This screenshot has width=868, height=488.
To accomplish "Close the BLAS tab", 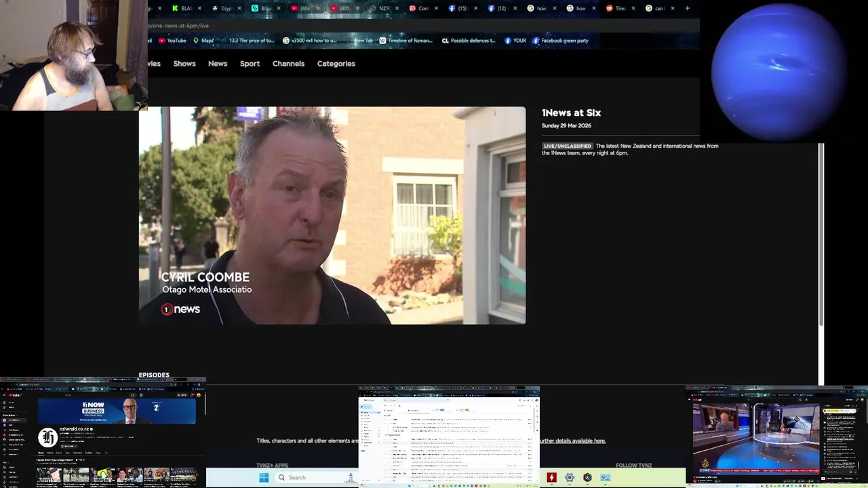I will 199,9.
